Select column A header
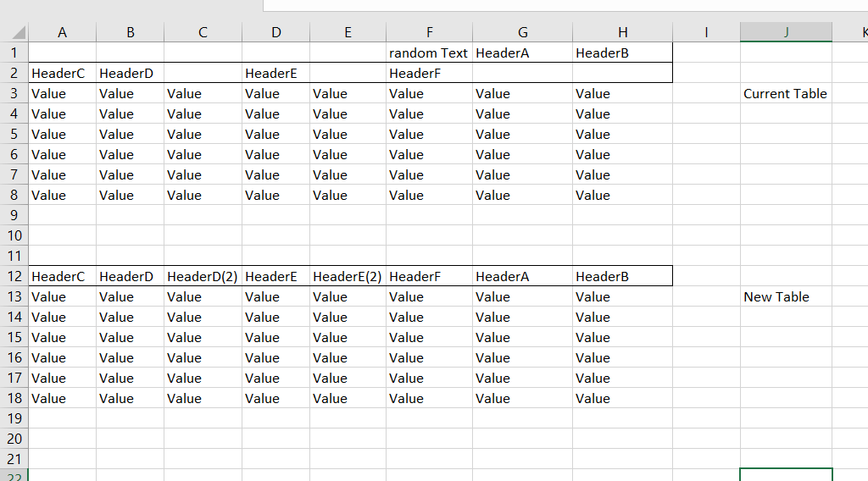868x481 pixels. [x=62, y=32]
